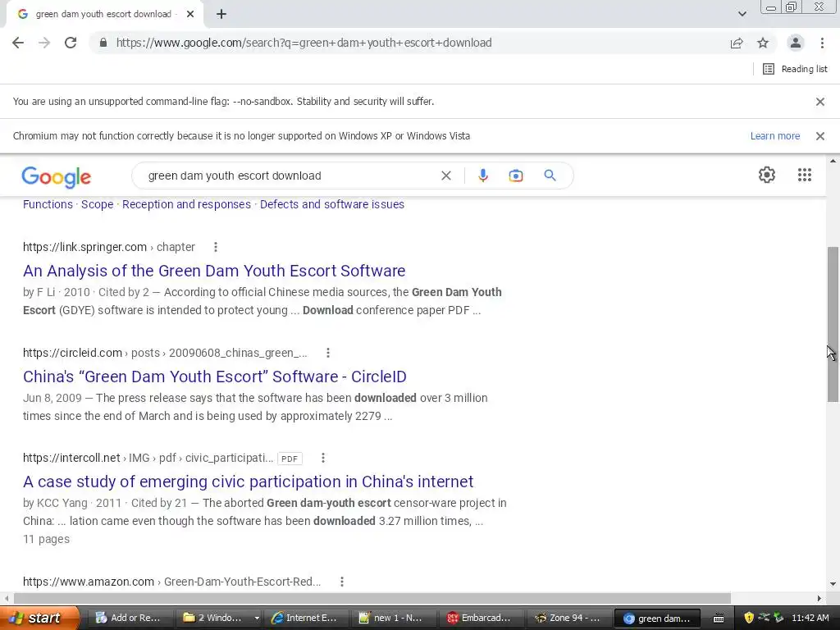Bookmark this page with the star
Image resolution: width=840 pixels, height=630 pixels.
763,43
